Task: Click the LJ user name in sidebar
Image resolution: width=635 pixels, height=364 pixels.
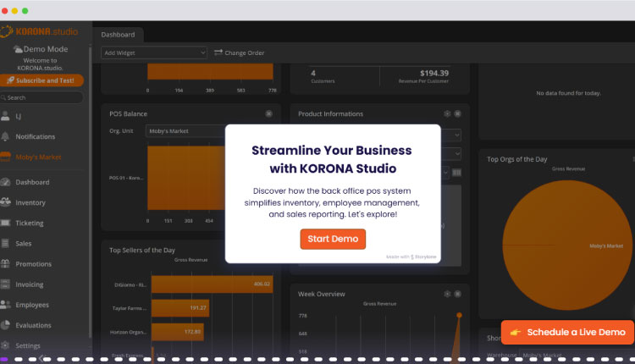Action: tap(19, 117)
